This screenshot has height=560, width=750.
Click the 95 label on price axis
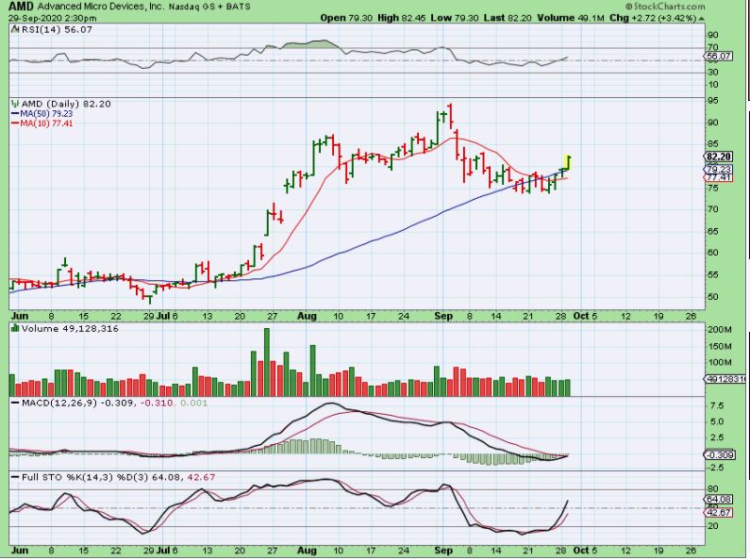coord(713,101)
